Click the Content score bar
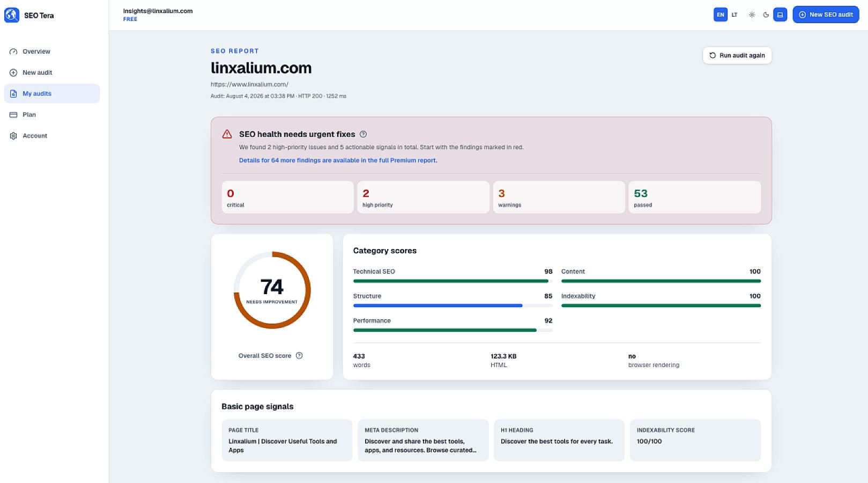Image resolution: width=868 pixels, height=483 pixels. (661, 281)
